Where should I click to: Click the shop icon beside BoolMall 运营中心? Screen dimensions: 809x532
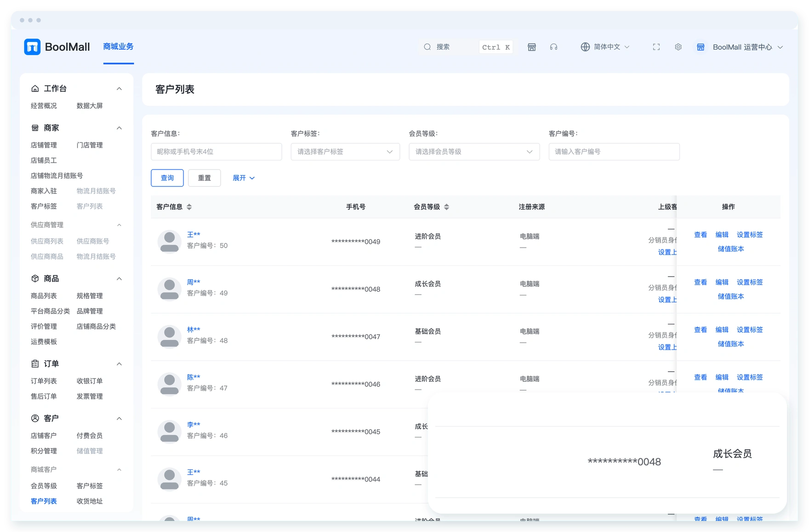click(x=701, y=47)
